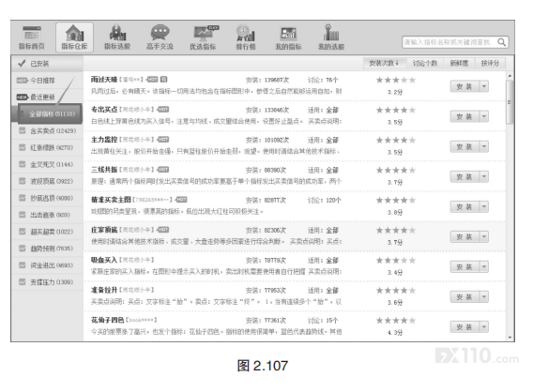Select the 红涨绿跌 category checkbox

coord(22,147)
